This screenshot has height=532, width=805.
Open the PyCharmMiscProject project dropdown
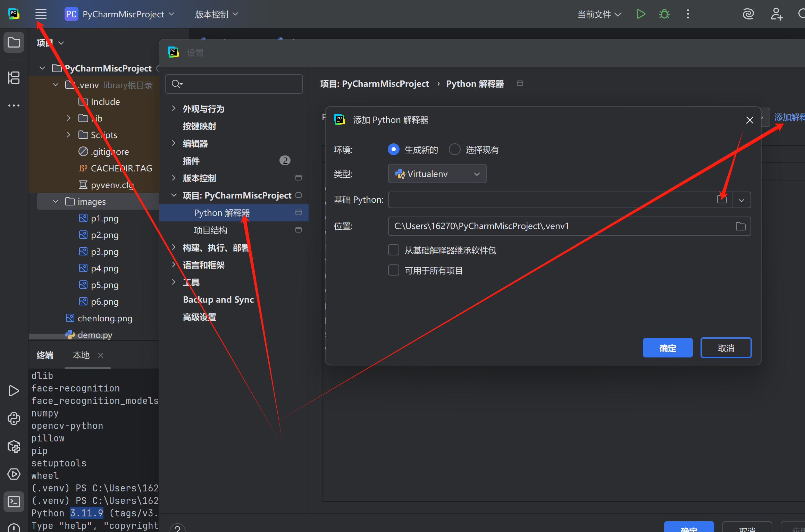(x=120, y=14)
